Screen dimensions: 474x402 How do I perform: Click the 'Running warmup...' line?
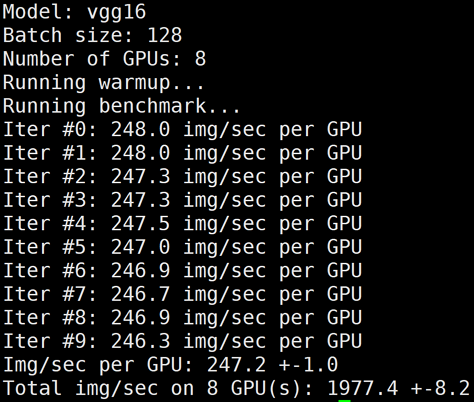point(104,83)
